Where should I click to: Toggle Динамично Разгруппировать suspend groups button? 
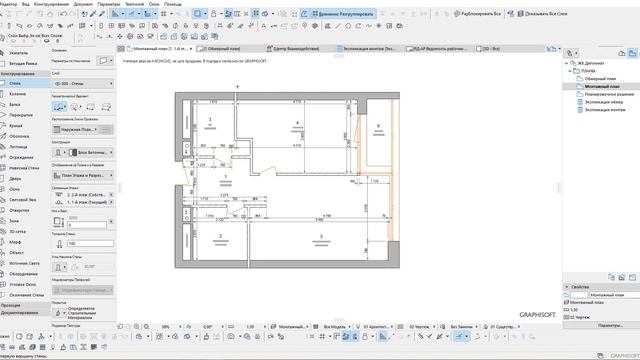pyautogui.click(x=343, y=14)
